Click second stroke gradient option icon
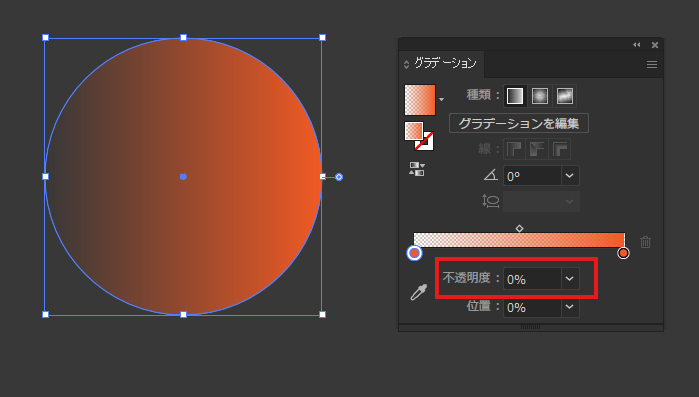The image size is (699, 397). point(537,149)
